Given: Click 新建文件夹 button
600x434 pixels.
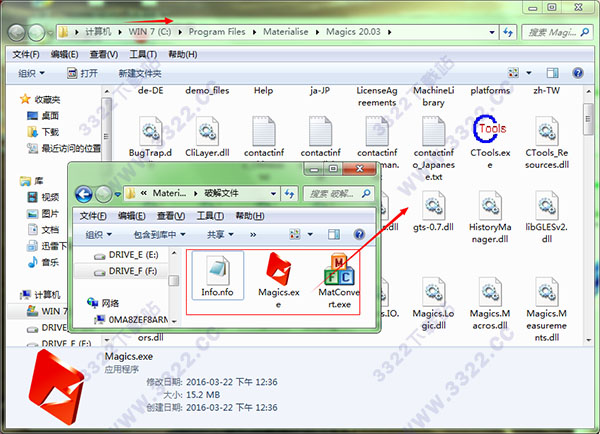Looking at the screenshot, I should pos(140,73).
